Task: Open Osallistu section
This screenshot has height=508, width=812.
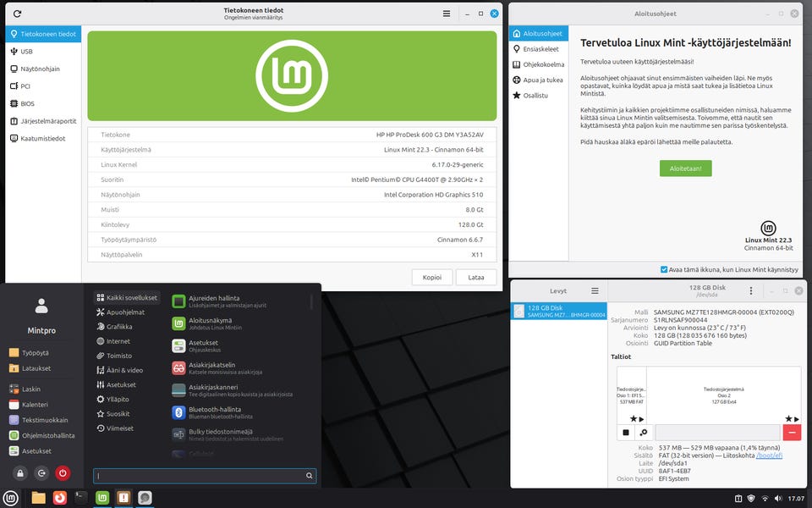Action: pos(538,96)
